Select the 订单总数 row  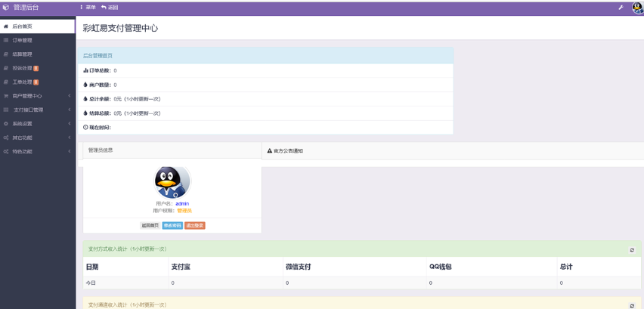(265, 70)
